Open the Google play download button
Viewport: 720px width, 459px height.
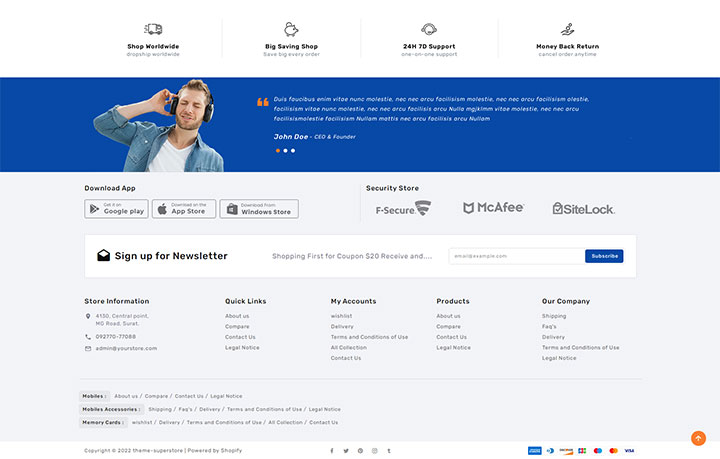[116, 209]
